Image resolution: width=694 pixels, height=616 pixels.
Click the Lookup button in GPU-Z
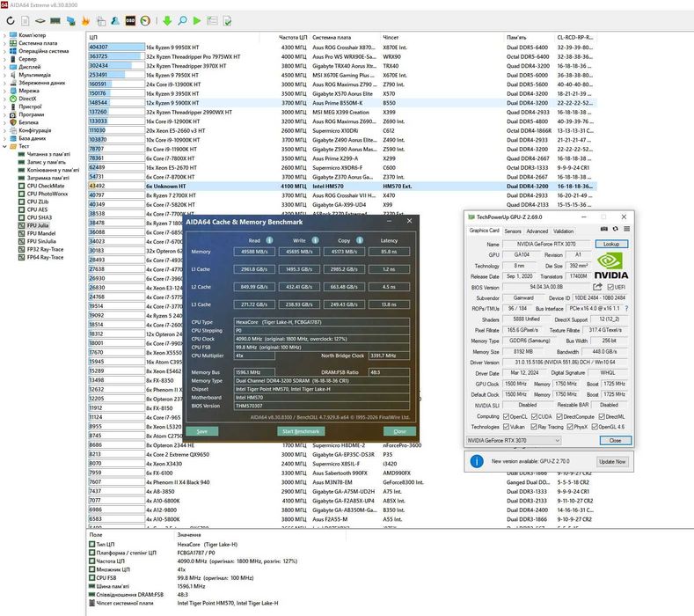(611, 244)
